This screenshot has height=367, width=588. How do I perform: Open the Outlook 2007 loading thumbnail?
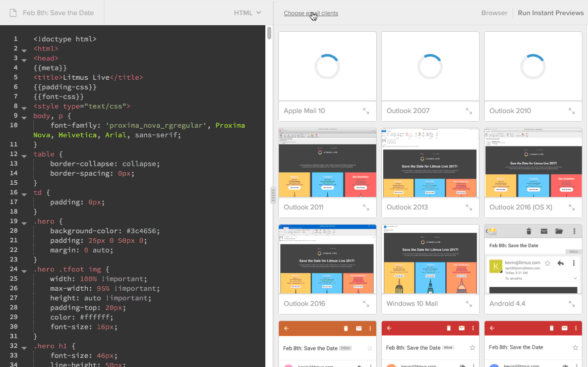pyautogui.click(x=430, y=67)
